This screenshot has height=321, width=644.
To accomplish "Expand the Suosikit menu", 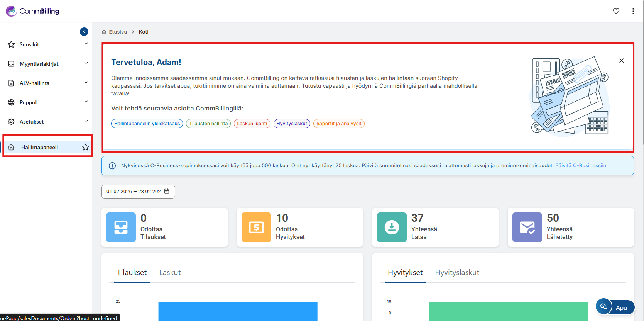I will 86,44.
